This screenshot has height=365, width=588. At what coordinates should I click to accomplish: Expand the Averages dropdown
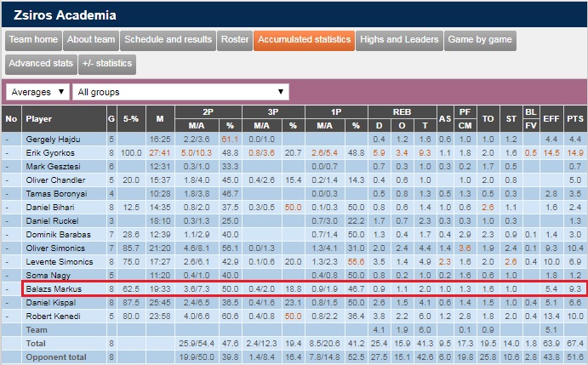point(37,92)
